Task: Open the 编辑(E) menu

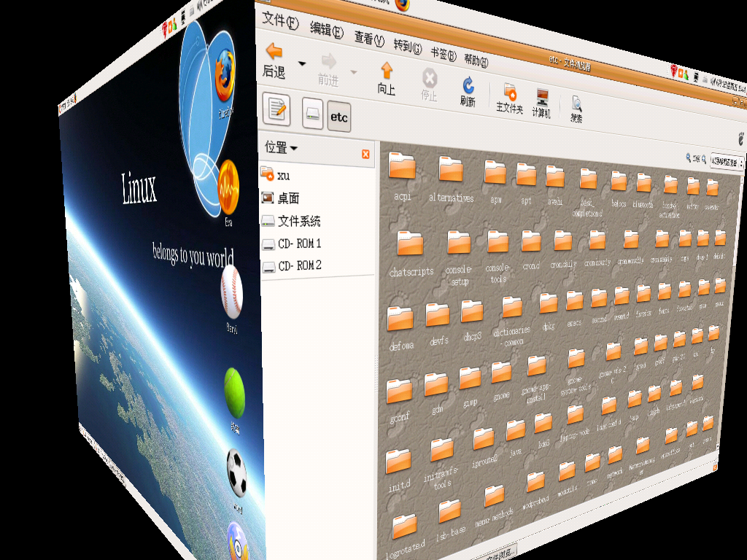Action: pyautogui.click(x=326, y=30)
